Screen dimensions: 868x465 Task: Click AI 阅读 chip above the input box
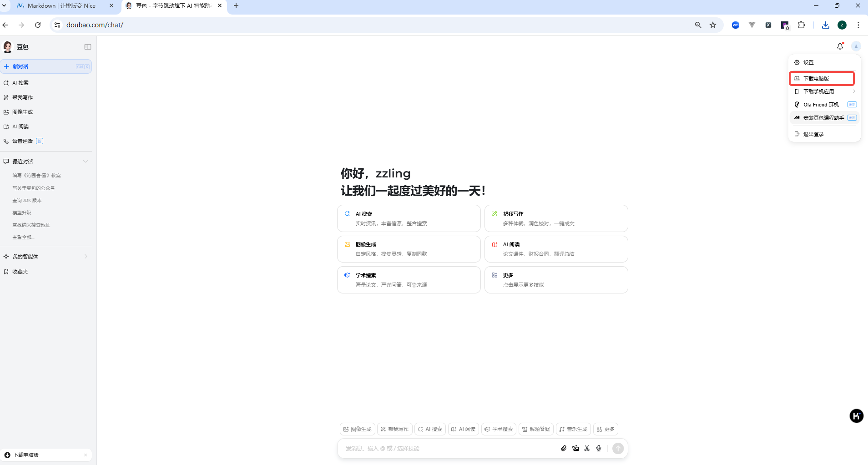click(x=463, y=429)
